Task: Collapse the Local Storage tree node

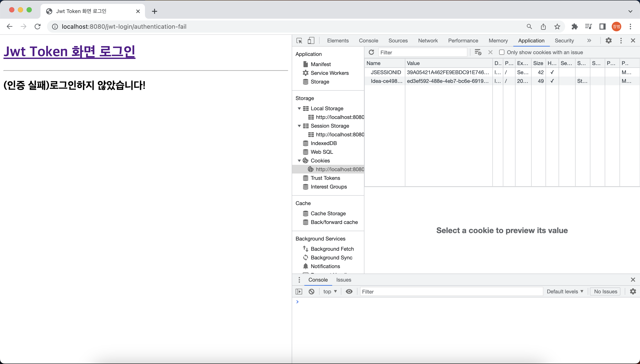Action: pos(299,109)
